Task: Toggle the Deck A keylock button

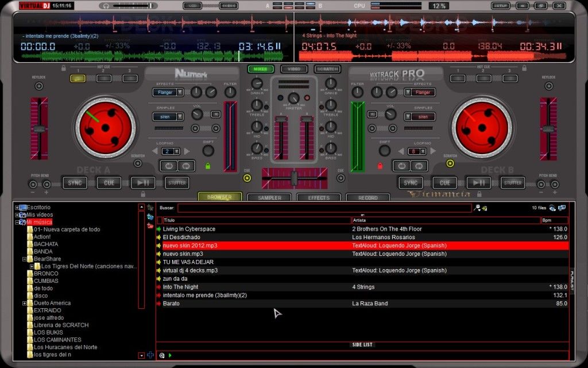Action: [x=38, y=86]
